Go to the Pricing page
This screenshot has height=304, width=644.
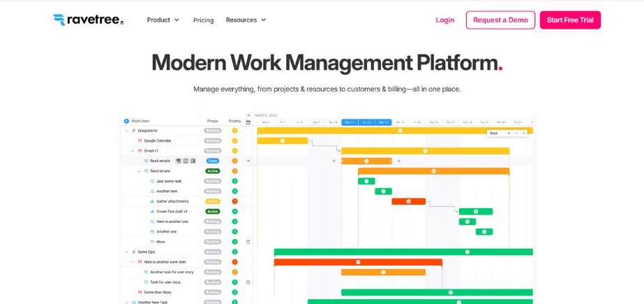coord(203,20)
